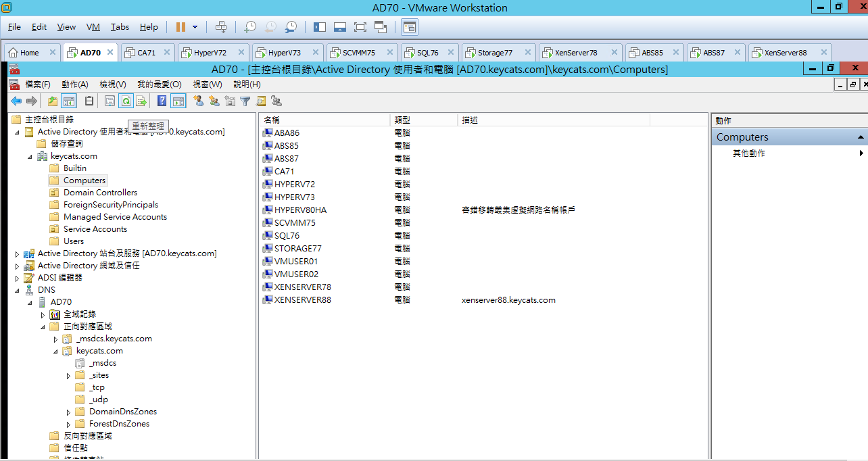Image resolution: width=868 pixels, height=461 pixels.
Task: Collapse the keycats.com domain above Builtin
Action: tap(30, 157)
